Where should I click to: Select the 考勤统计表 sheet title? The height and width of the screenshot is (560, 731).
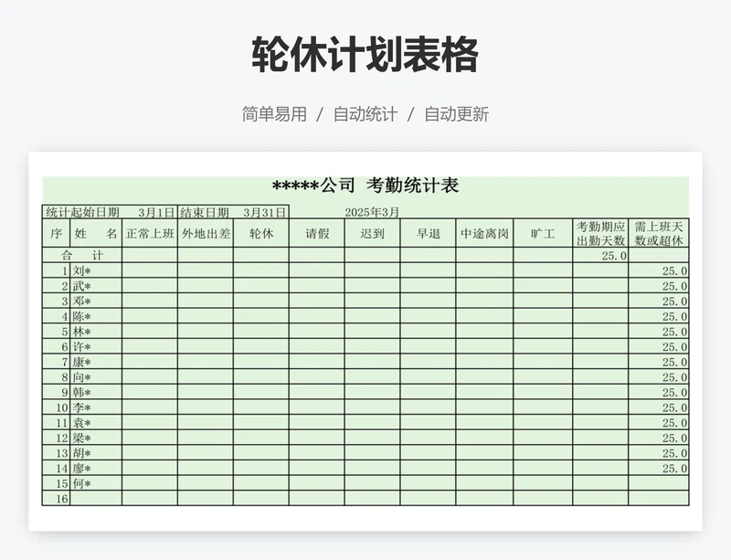point(365,185)
